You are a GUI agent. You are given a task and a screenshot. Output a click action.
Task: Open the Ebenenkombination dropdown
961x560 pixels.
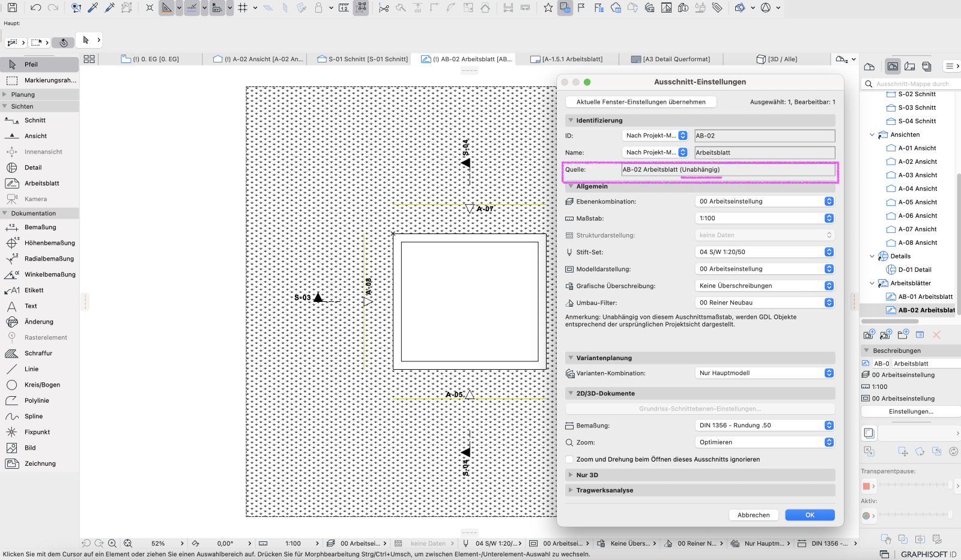point(765,202)
